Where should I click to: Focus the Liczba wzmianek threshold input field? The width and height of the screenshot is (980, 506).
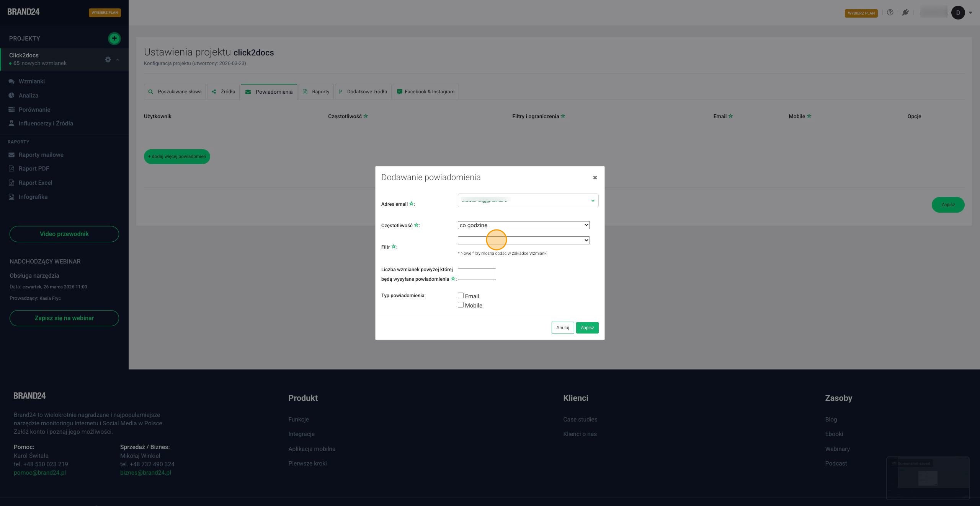pyautogui.click(x=477, y=274)
